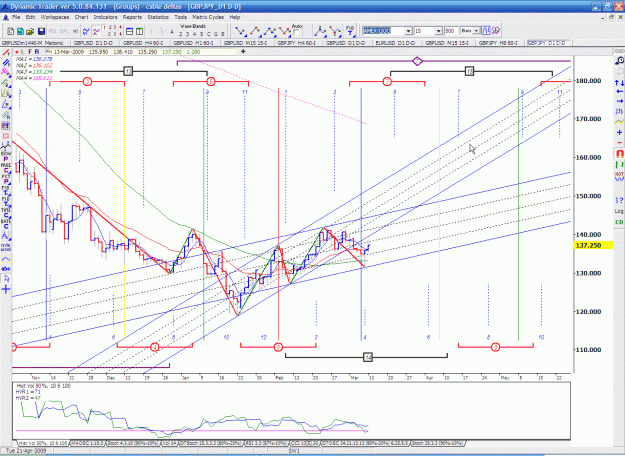Open the Help menu
Viewport: 625px width, 456px height.
[235, 17]
